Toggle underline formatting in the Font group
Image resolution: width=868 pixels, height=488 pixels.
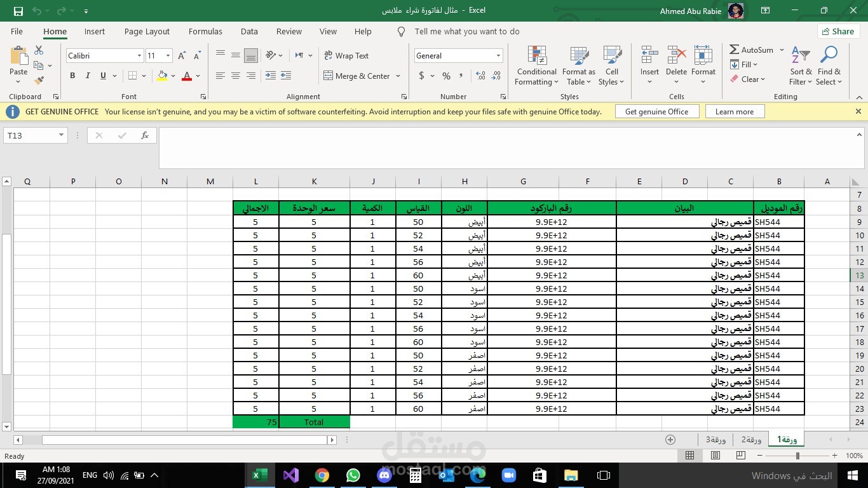(102, 76)
